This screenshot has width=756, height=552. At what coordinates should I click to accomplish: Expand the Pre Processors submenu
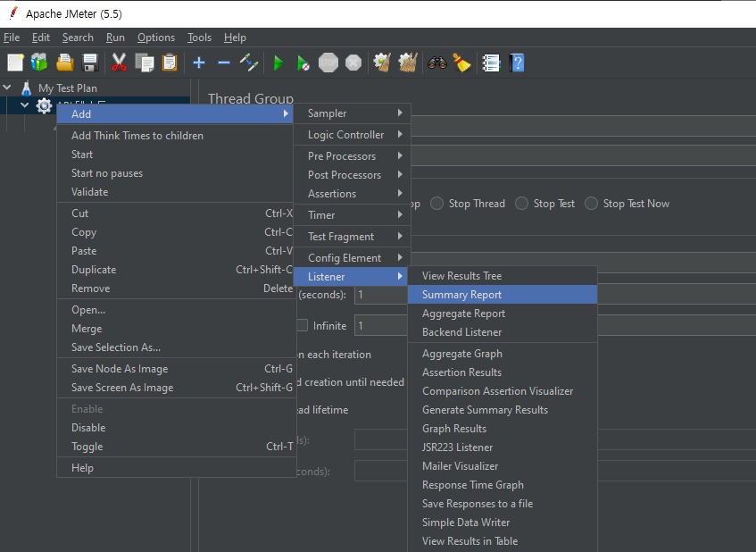tap(353, 155)
